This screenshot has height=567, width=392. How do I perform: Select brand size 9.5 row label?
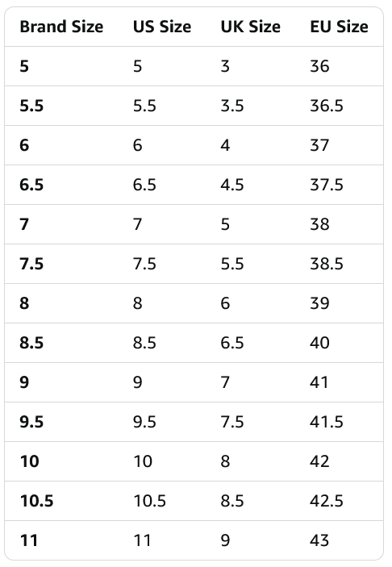point(31,422)
